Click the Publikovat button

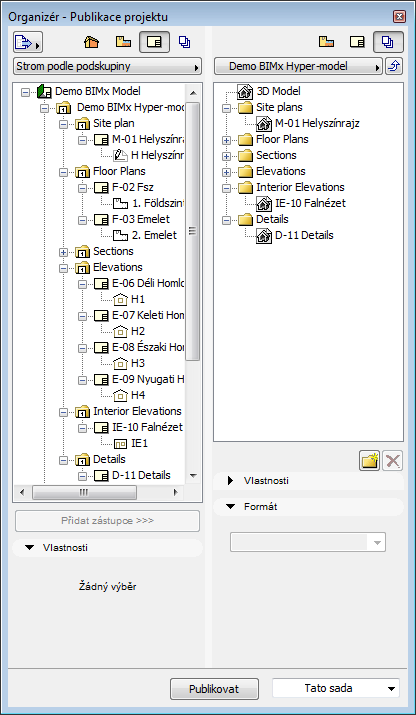(x=214, y=689)
